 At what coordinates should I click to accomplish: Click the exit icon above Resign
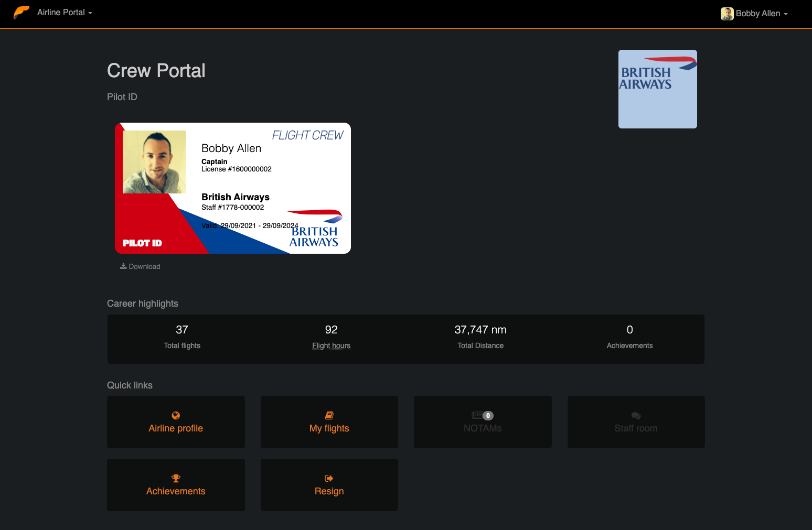point(329,479)
